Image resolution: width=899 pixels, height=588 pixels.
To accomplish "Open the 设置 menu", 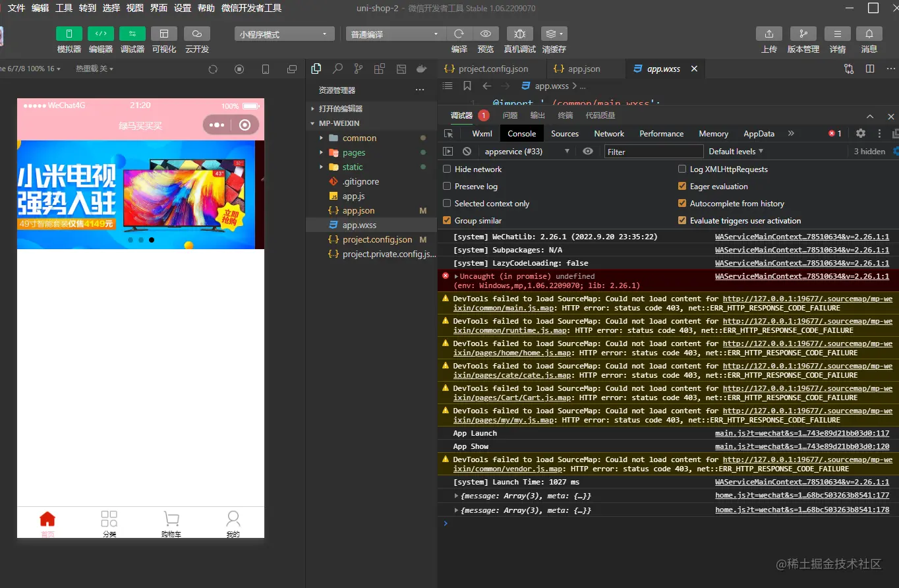I will [183, 8].
